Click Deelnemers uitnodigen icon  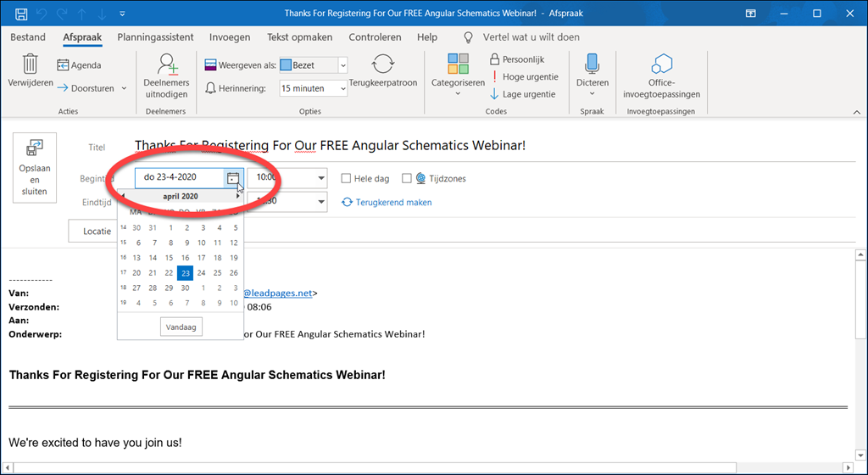(167, 64)
